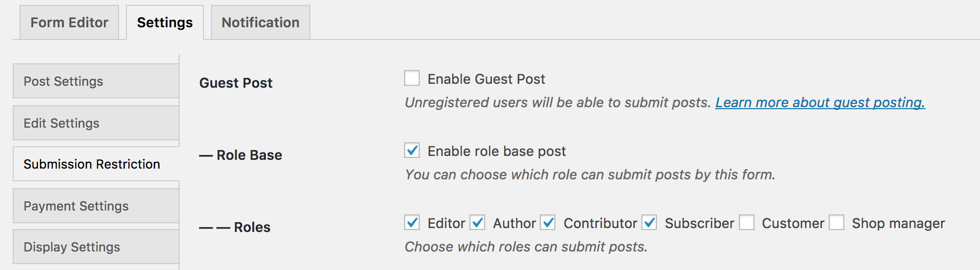The width and height of the screenshot is (980, 270).
Task: Go to Edit Settings section
Action: pyautogui.click(x=96, y=123)
